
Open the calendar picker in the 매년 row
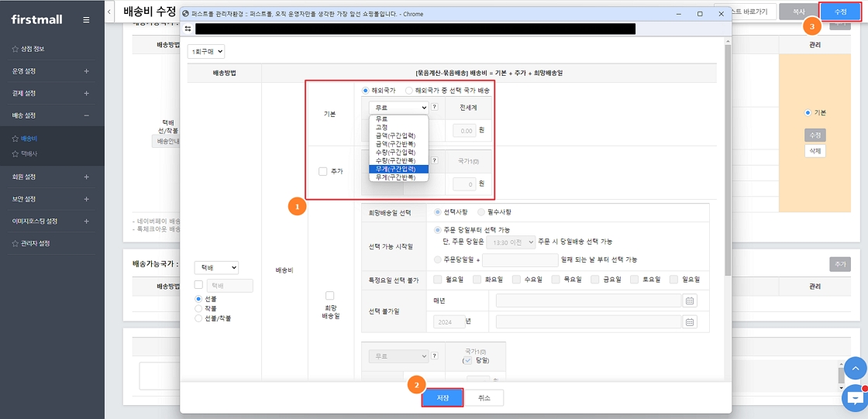(690, 301)
